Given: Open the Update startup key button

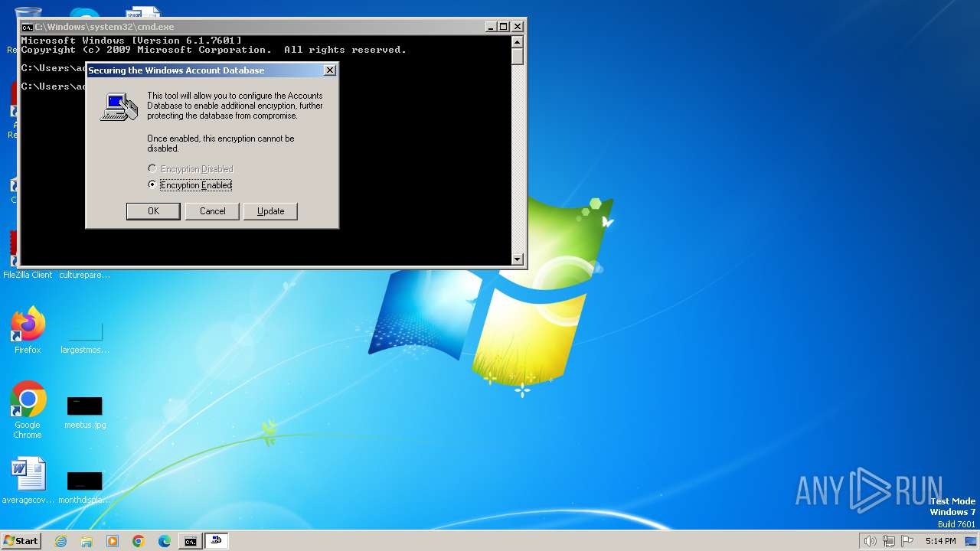Looking at the screenshot, I should 270,211.
